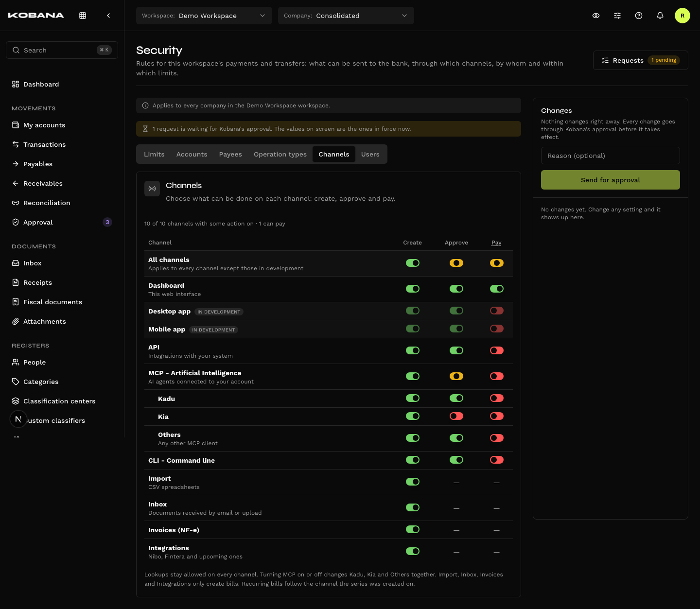Click the My accounts wallet icon
Viewport: 700px width, 609px height.
(x=16, y=125)
